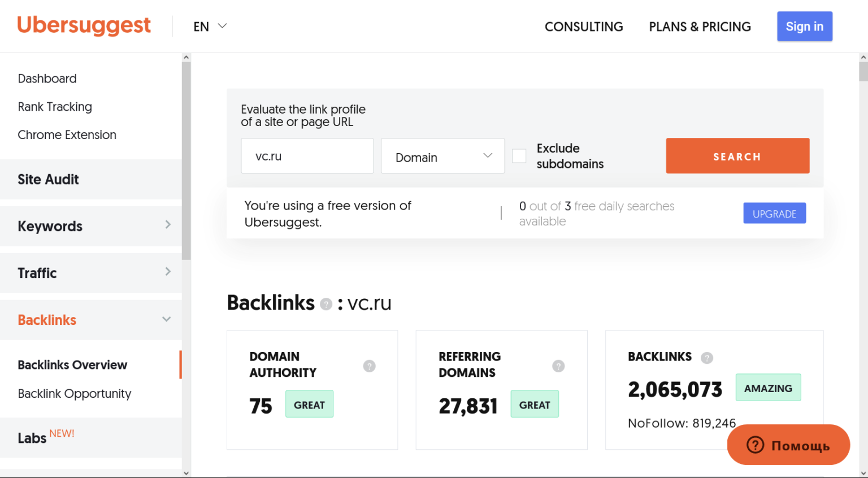This screenshot has height=478, width=868.
Task: Click the Keywords sidebar label
Action: (x=50, y=226)
